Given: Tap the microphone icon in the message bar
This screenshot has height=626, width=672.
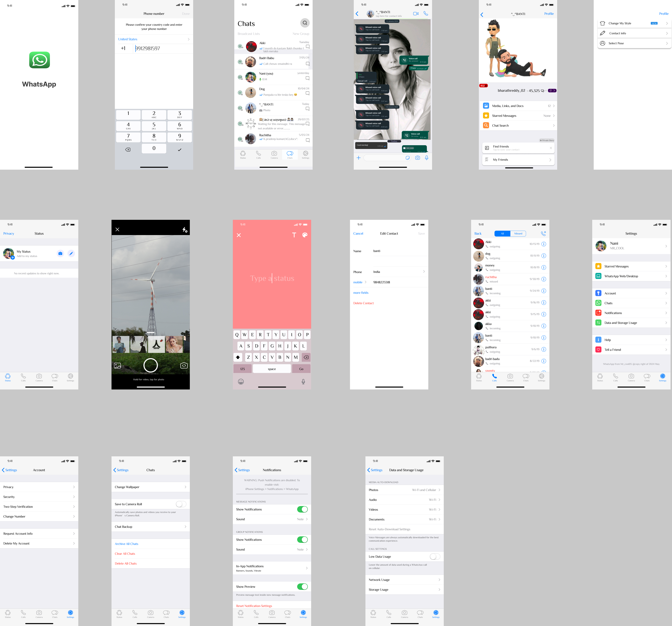Looking at the screenshot, I should 427,158.
